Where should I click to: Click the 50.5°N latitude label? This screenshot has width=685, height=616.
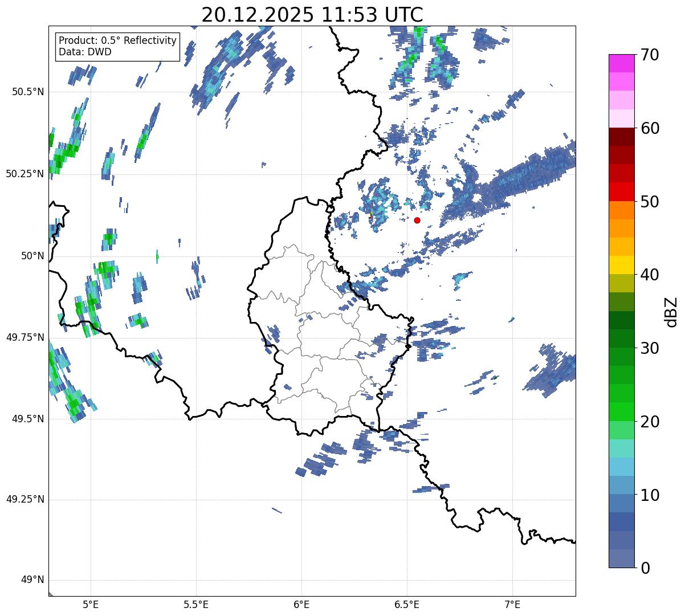tap(28, 92)
